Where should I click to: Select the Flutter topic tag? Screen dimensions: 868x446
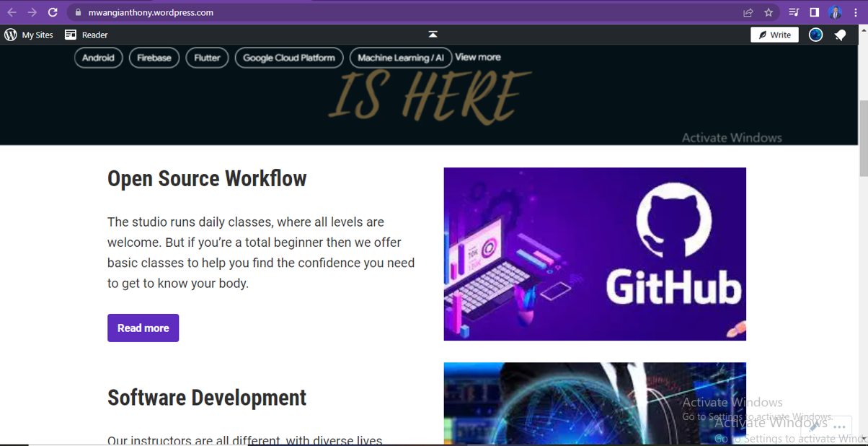[207, 58]
